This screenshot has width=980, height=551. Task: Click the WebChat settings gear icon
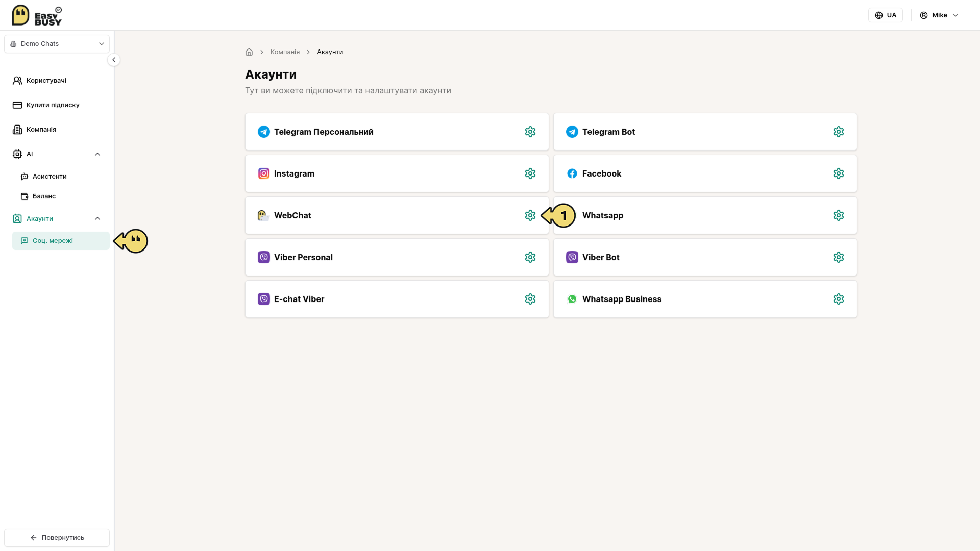530,215
